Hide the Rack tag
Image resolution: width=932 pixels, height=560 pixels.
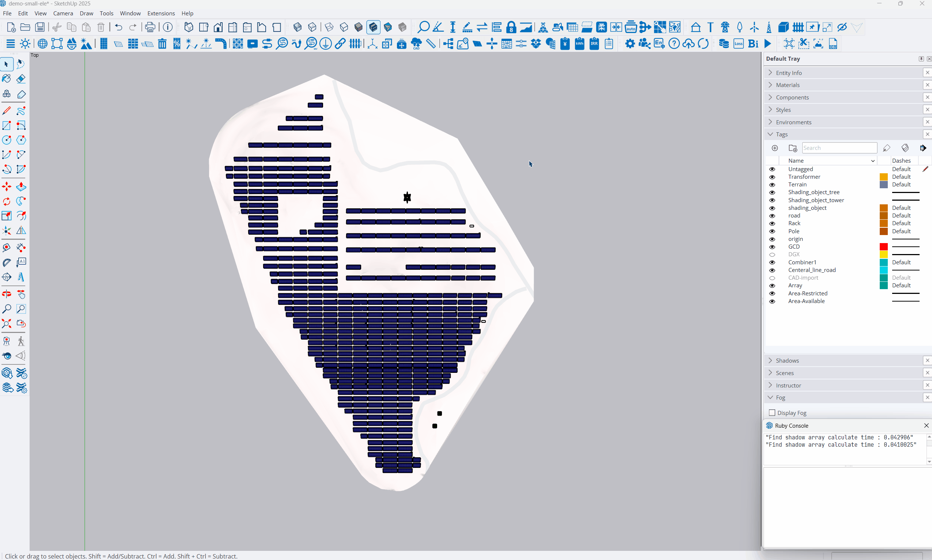click(x=772, y=223)
